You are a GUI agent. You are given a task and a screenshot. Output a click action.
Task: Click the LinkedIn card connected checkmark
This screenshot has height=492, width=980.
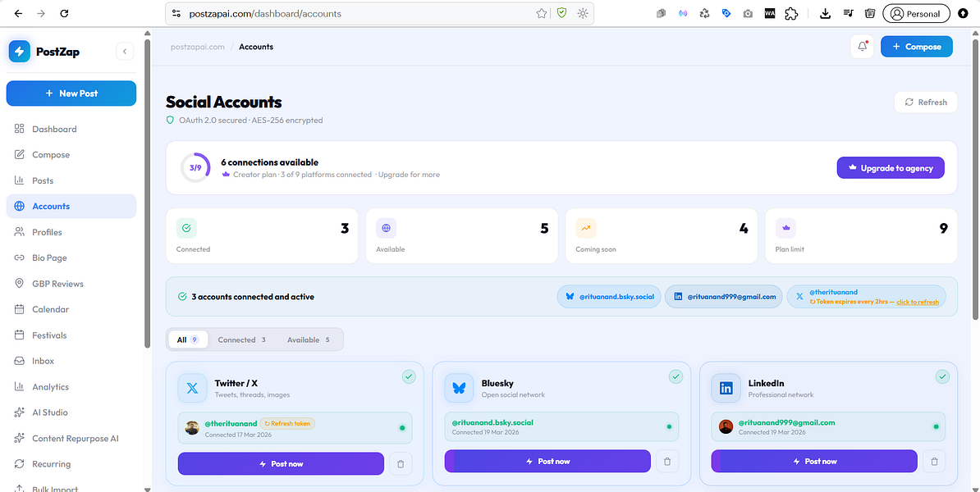(942, 376)
